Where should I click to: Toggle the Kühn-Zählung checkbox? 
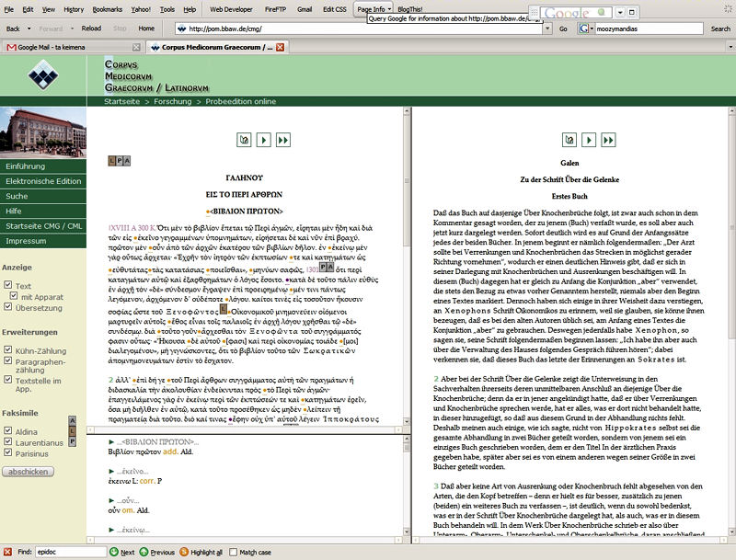point(8,350)
